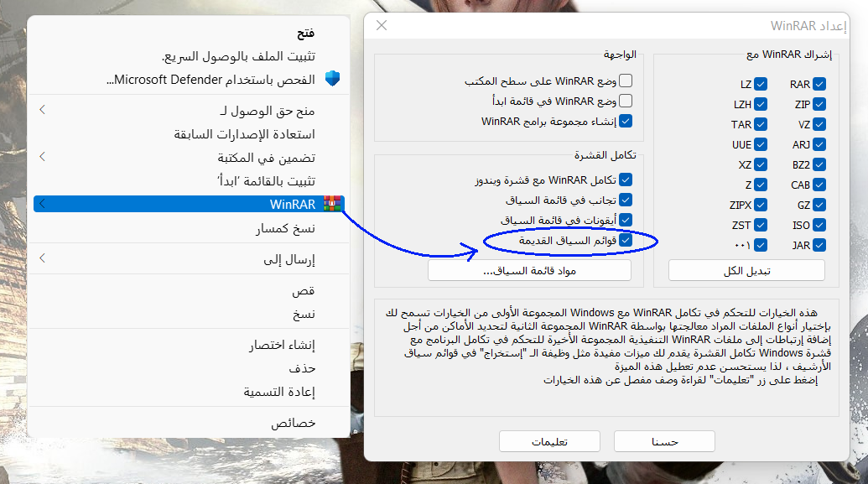
Task: Click the 'الواجهة' group label
Action: pos(620,55)
